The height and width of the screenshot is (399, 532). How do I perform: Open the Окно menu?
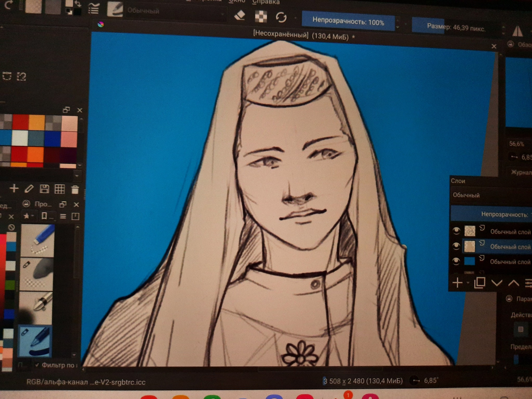point(237,2)
